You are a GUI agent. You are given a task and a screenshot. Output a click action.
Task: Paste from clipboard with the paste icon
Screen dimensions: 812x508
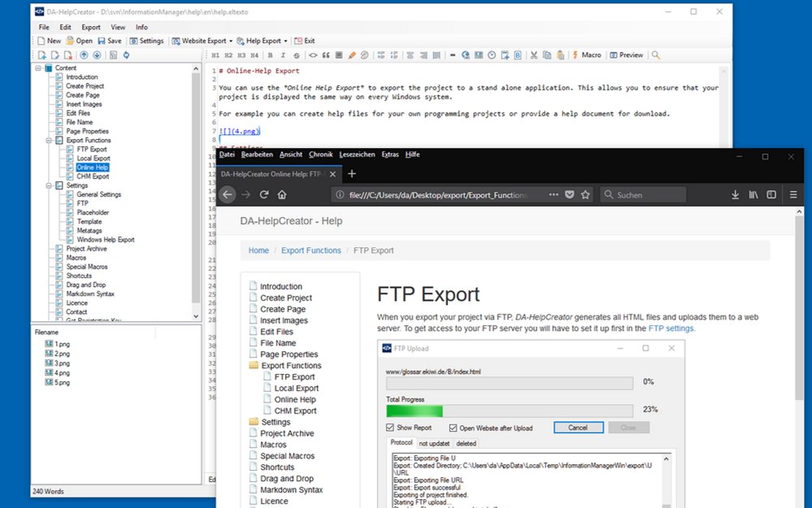coord(559,55)
